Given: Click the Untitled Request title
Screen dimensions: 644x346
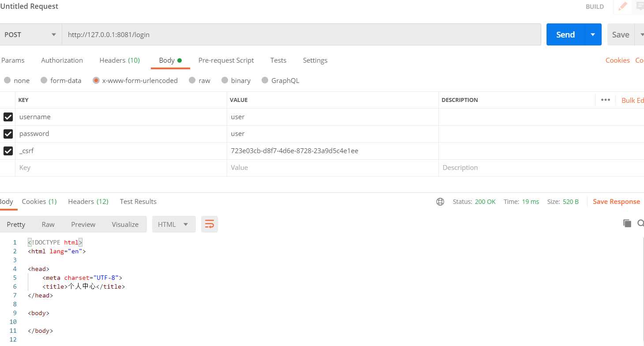Looking at the screenshot, I should (29, 7).
